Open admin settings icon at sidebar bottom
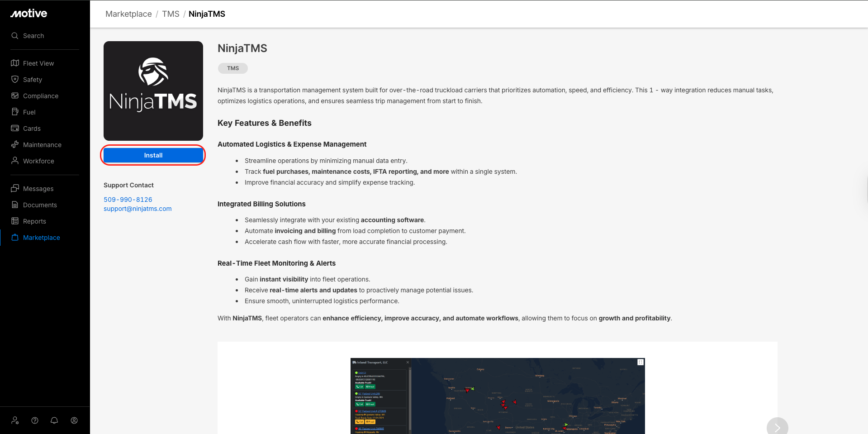Viewport: 868px width, 434px height. tap(15, 420)
